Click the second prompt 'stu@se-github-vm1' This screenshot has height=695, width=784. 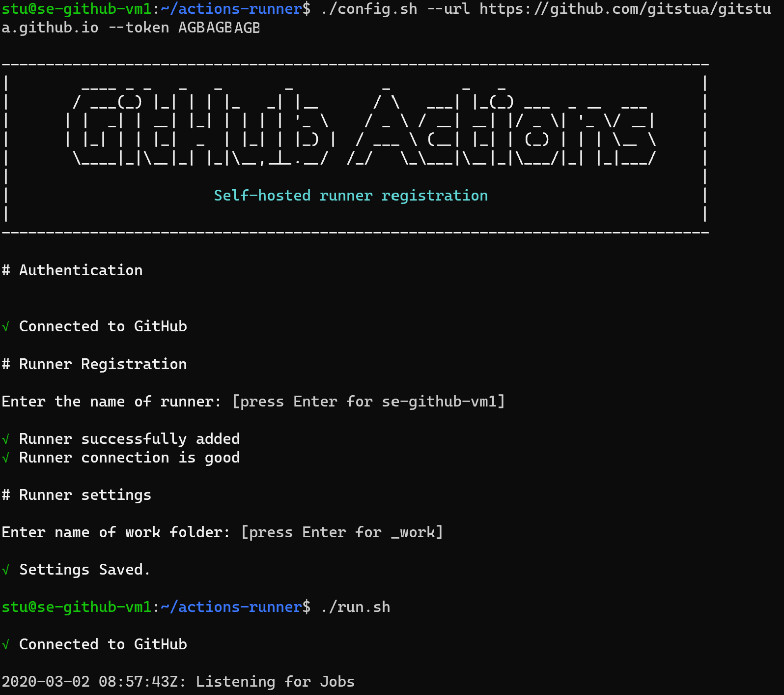(77, 607)
